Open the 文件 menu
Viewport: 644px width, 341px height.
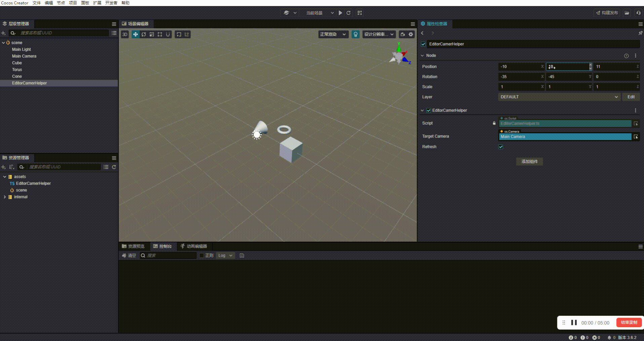tap(37, 3)
